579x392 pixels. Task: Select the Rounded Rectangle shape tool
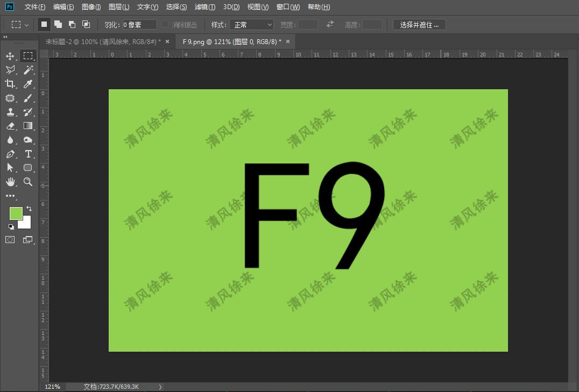click(x=28, y=168)
